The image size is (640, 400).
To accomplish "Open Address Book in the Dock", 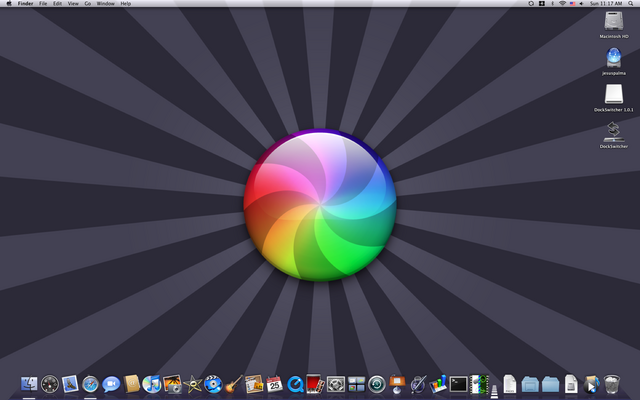I will [x=131, y=384].
